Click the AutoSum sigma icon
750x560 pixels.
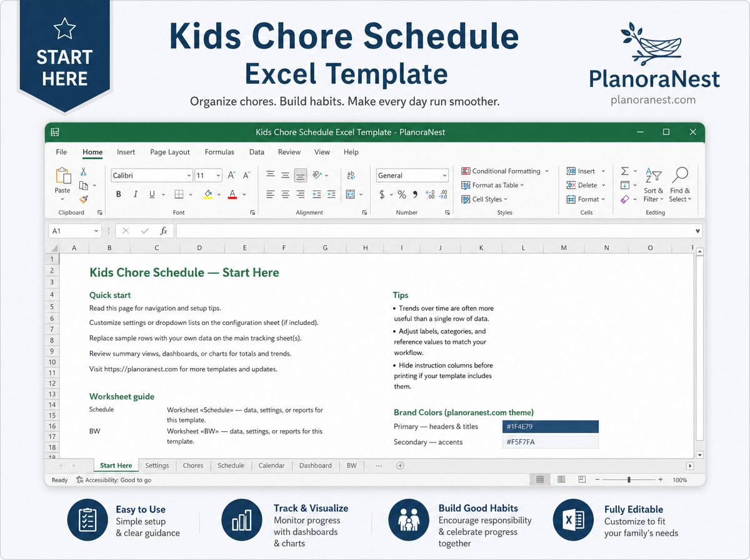(x=624, y=171)
